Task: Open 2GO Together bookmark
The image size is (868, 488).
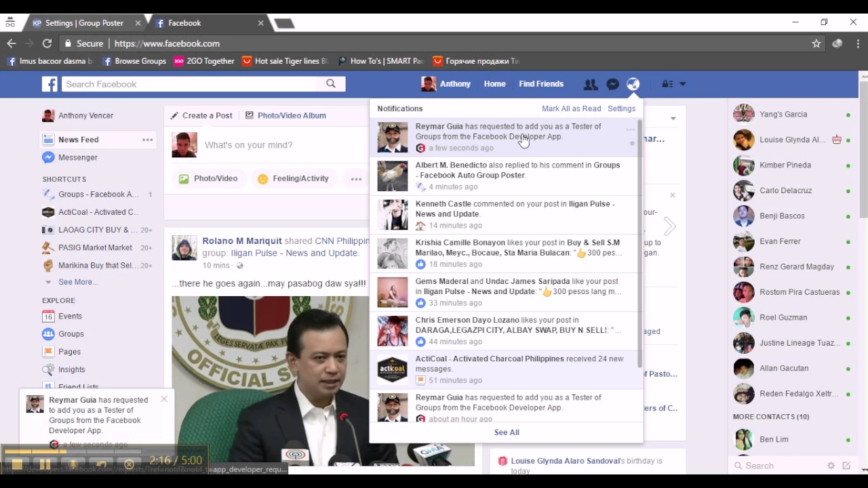Action: click(x=204, y=61)
